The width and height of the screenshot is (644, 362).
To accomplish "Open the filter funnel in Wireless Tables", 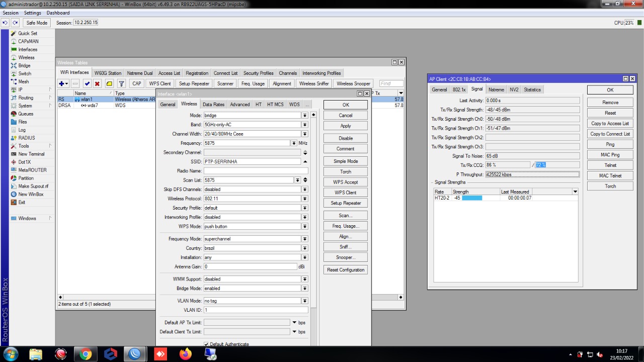I will click(x=121, y=83).
